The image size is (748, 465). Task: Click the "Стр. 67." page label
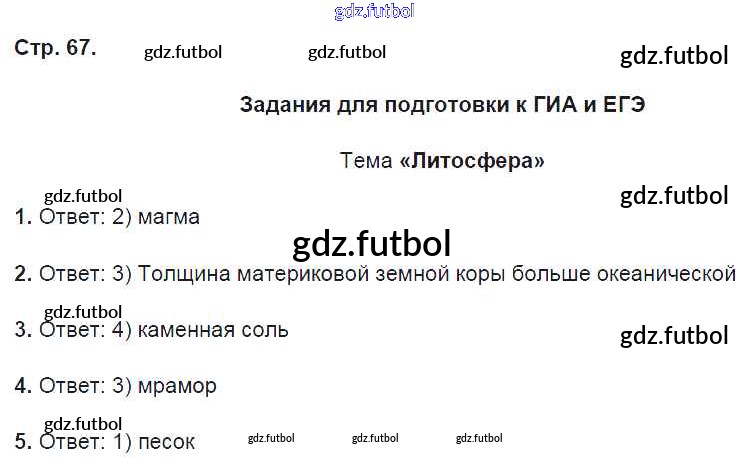(55, 49)
